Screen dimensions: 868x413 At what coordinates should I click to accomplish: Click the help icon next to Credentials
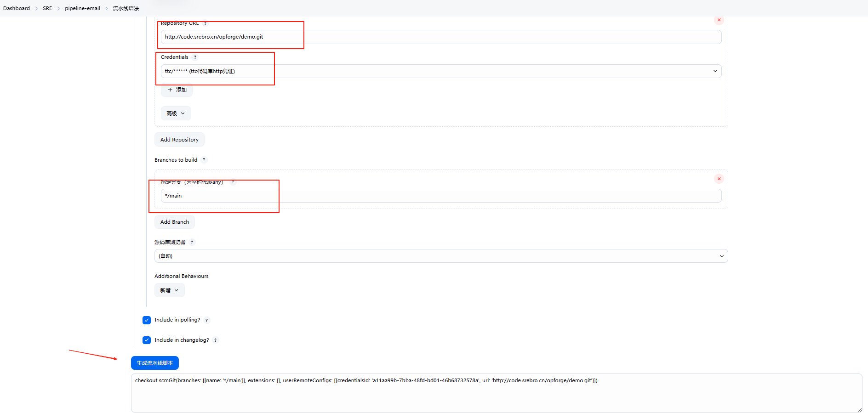point(195,57)
